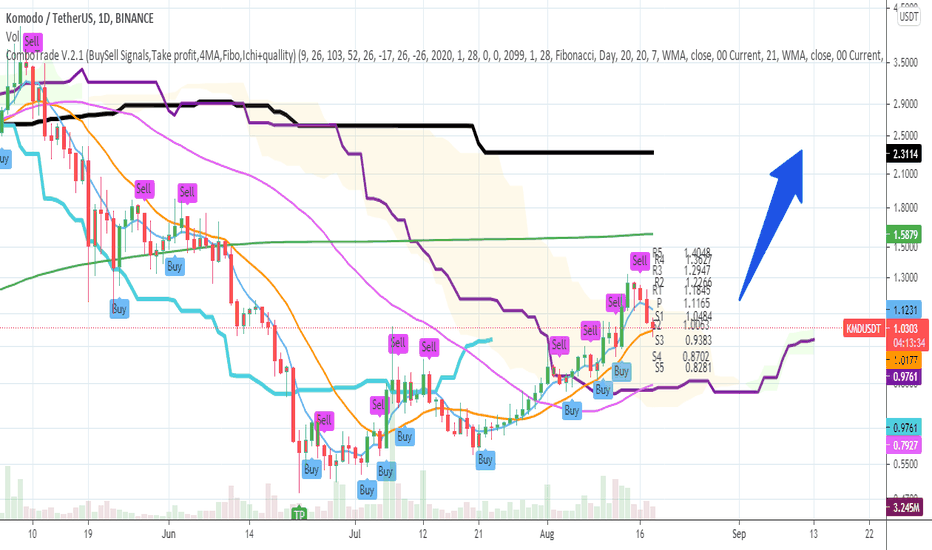
Task: Click the red KMDUSDT symbol tag
Action: [x=864, y=328]
